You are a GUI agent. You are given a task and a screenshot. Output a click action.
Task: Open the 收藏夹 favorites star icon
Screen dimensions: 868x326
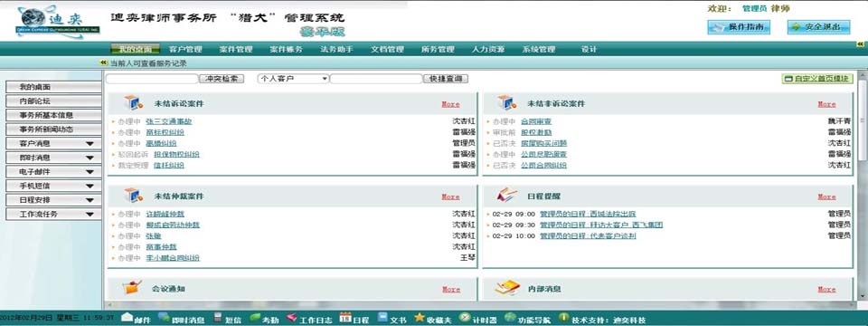[419, 317]
